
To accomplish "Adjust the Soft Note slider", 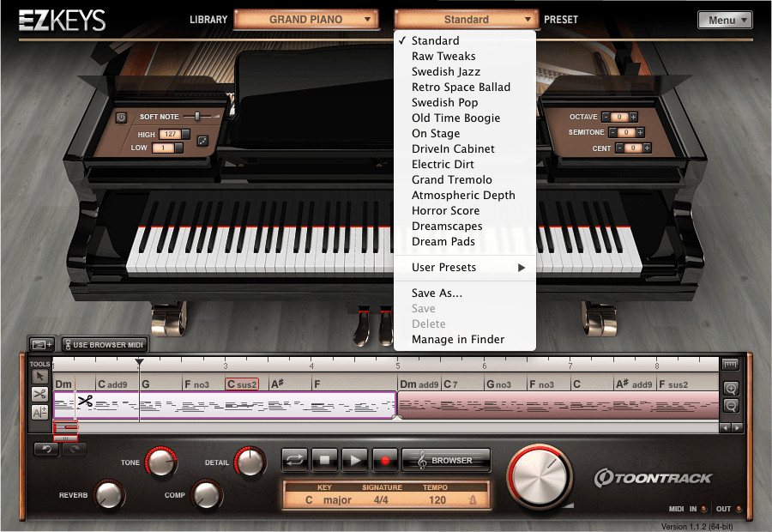I will click(199, 116).
